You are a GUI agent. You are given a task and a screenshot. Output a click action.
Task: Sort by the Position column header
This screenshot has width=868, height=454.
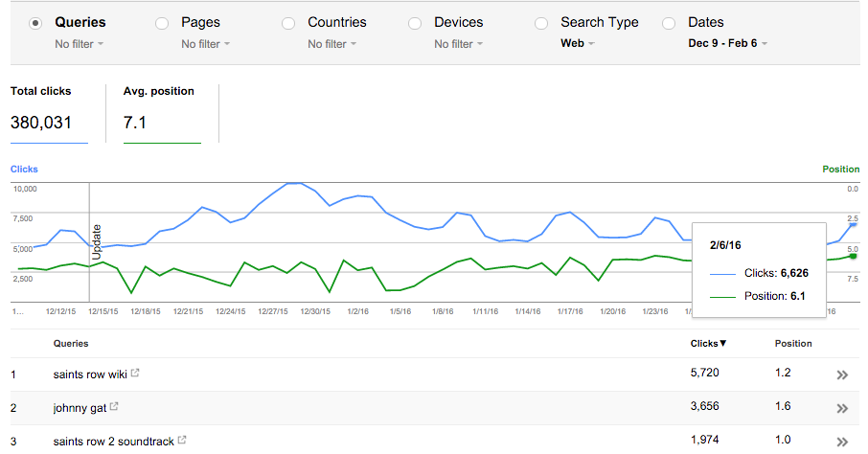[x=793, y=344]
